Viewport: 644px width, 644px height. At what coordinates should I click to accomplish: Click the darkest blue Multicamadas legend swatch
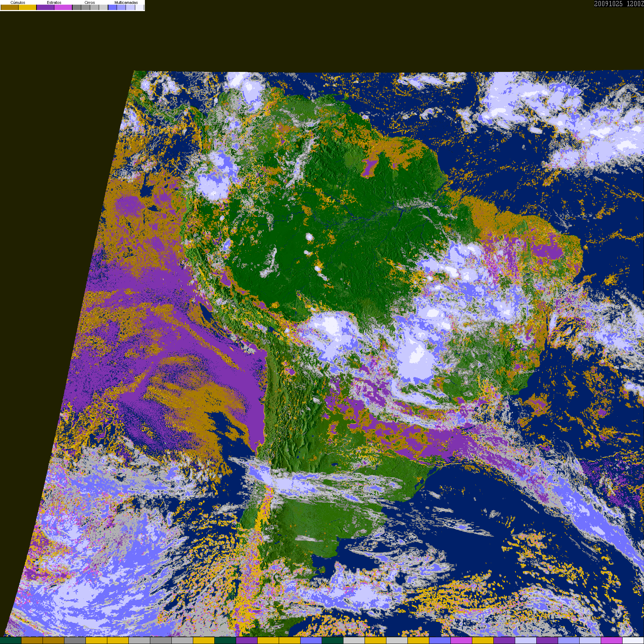[113, 7]
